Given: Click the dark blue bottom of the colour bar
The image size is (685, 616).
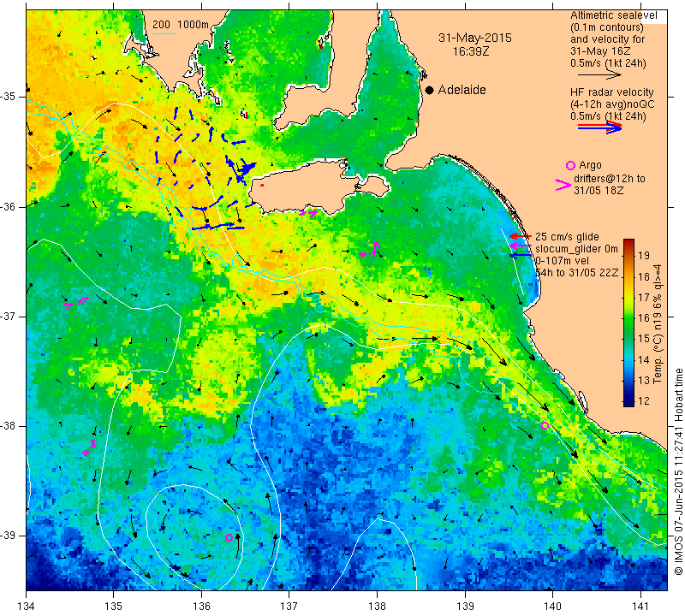Looking at the screenshot, I should coord(628,402).
